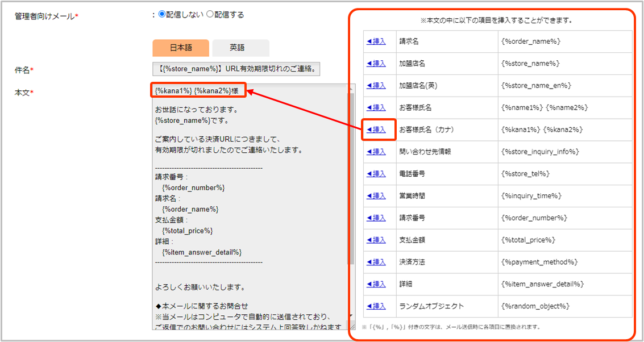Insert the 加盟店名(英) placeholder
644x342 pixels.
(376, 86)
